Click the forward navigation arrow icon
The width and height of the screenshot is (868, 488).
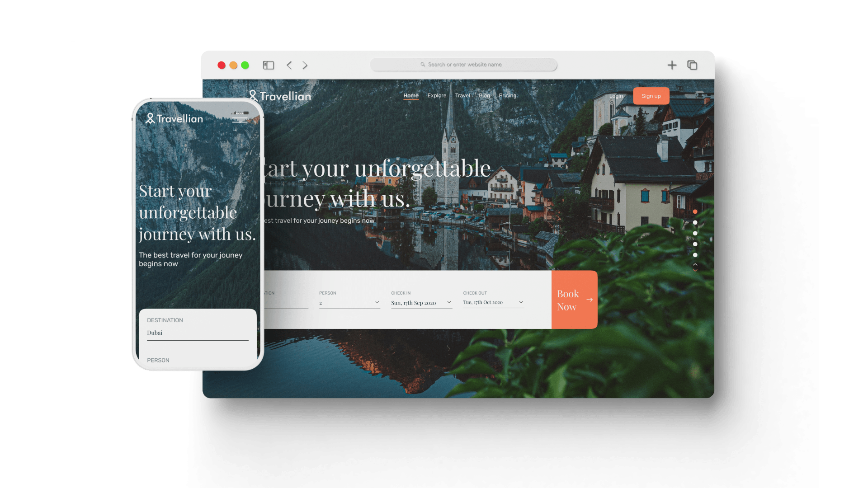305,65
